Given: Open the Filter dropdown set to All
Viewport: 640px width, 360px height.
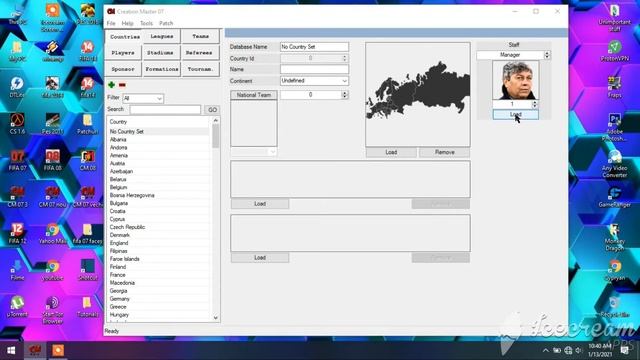Looking at the screenshot, I should 143,98.
